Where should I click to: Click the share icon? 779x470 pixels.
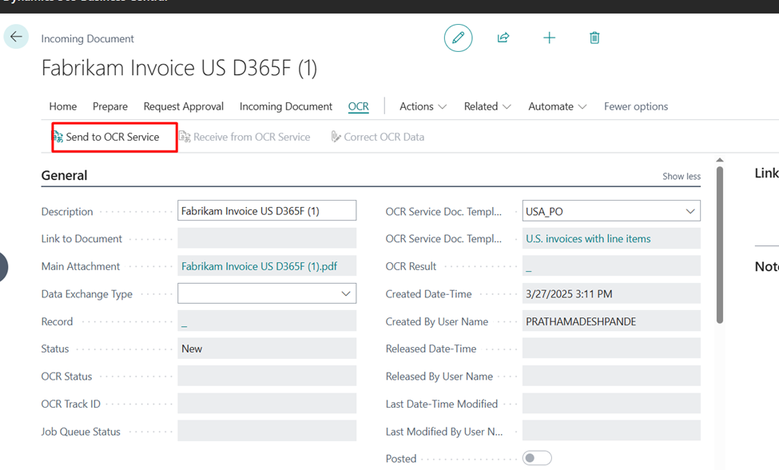tap(503, 38)
